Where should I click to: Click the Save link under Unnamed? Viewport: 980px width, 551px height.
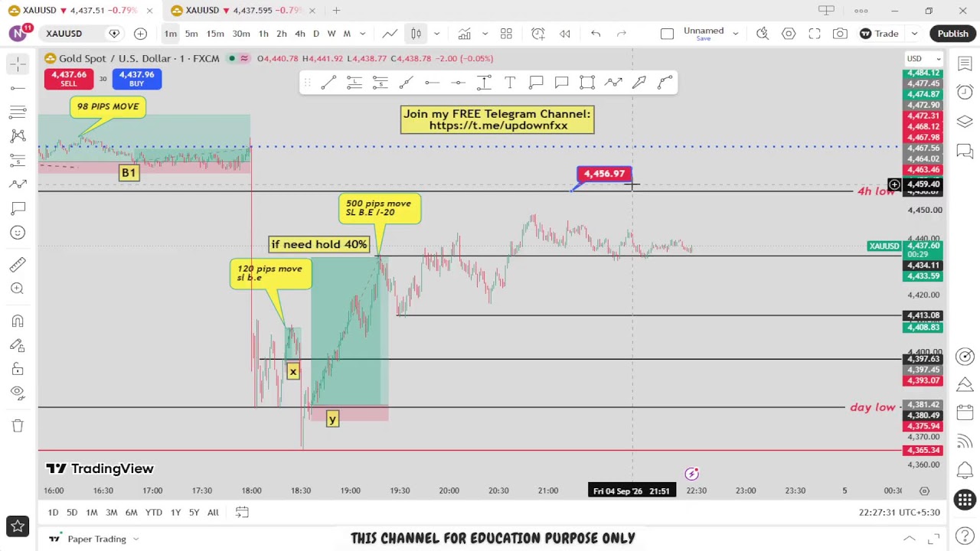[x=703, y=38]
